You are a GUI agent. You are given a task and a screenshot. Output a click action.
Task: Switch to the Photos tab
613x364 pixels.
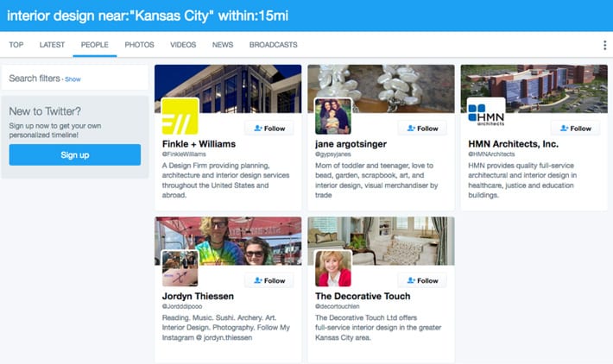pos(139,45)
